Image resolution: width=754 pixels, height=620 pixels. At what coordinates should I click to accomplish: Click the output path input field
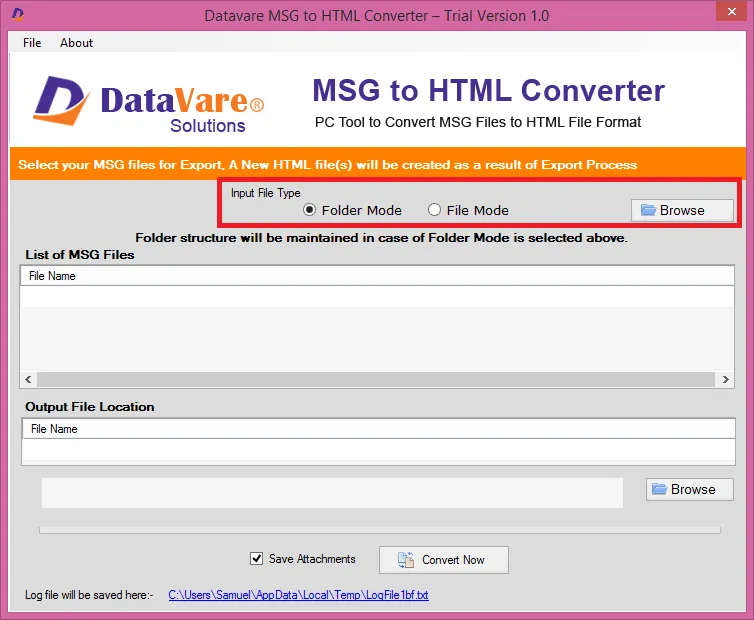[332, 493]
